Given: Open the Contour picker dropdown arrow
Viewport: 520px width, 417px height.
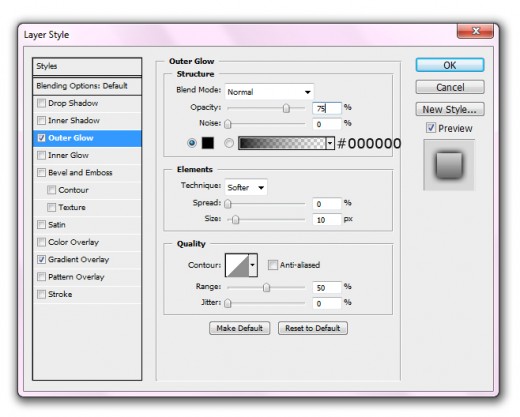Looking at the screenshot, I should pyautogui.click(x=253, y=265).
